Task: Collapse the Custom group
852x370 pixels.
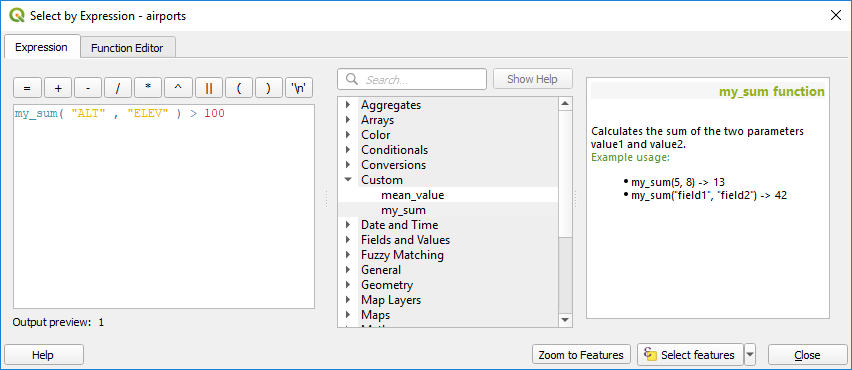Action: 348,180
